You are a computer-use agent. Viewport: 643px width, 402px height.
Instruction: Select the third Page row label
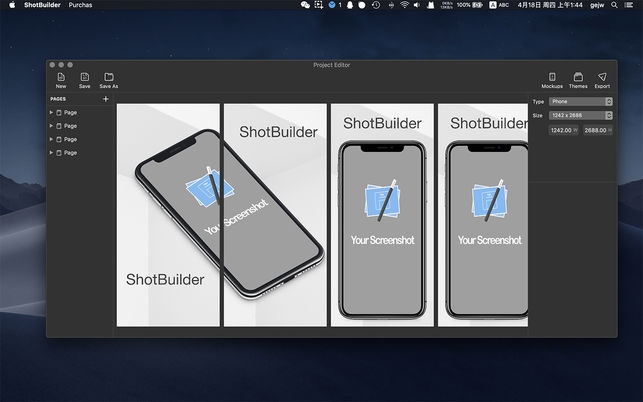(70, 139)
